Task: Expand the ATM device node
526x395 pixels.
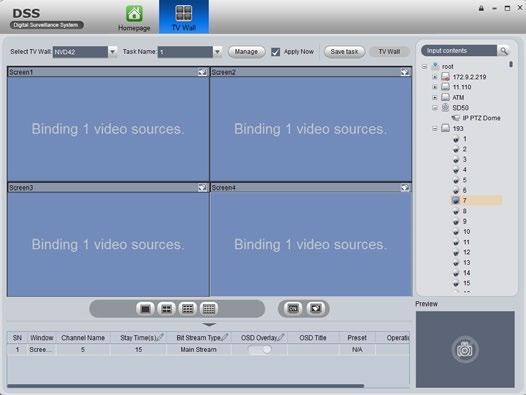Action: click(x=435, y=97)
